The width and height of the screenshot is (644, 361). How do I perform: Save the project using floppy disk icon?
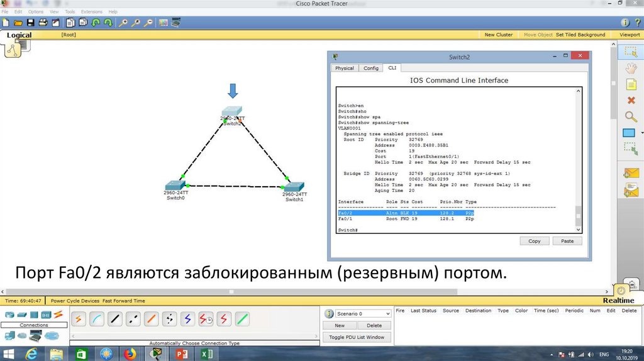click(31, 23)
